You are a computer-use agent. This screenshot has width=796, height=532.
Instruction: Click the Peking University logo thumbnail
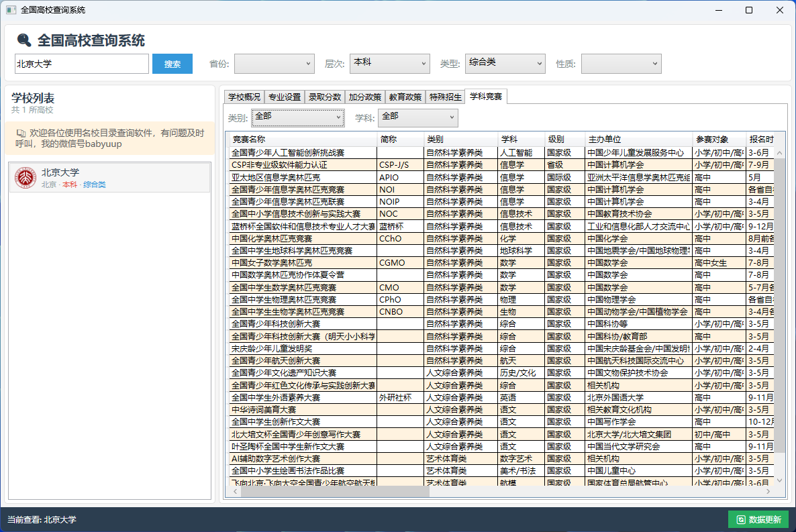[x=26, y=178]
